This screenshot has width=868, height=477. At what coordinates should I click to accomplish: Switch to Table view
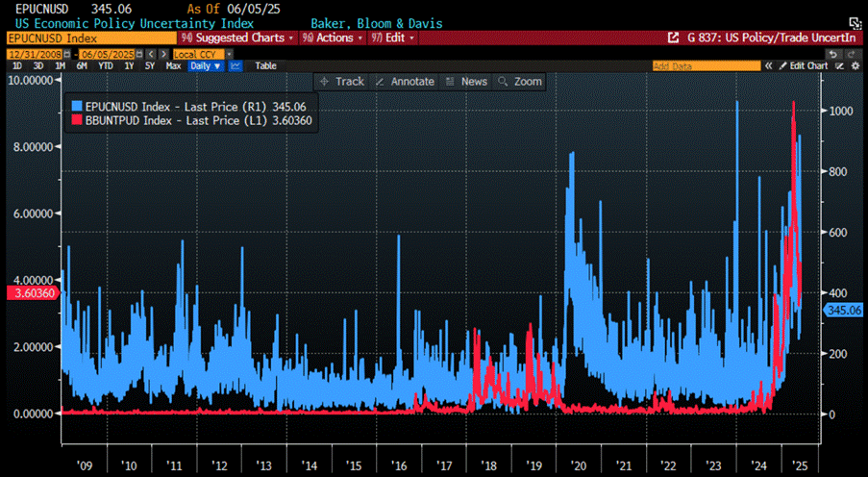265,66
